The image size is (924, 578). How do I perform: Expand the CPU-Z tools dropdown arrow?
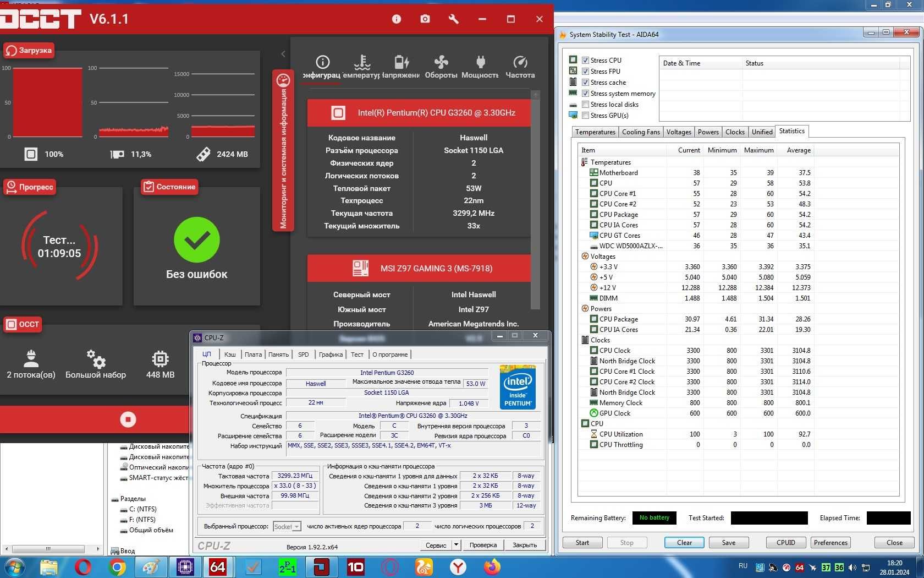click(456, 545)
